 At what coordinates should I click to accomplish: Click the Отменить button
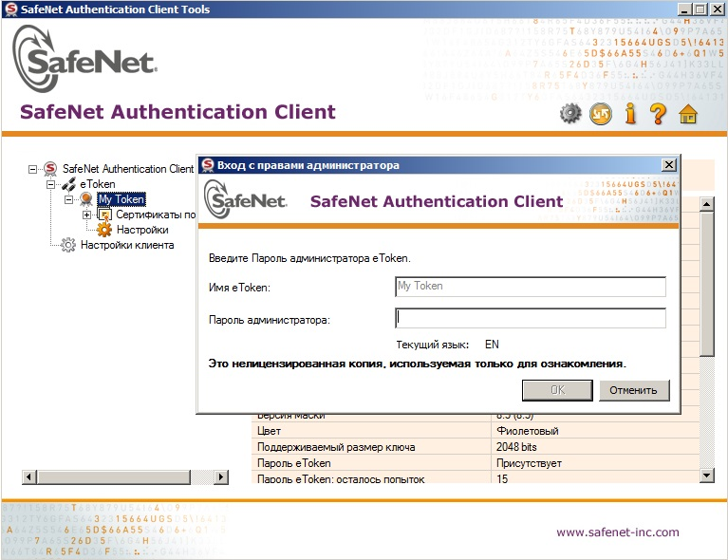(634, 390)
